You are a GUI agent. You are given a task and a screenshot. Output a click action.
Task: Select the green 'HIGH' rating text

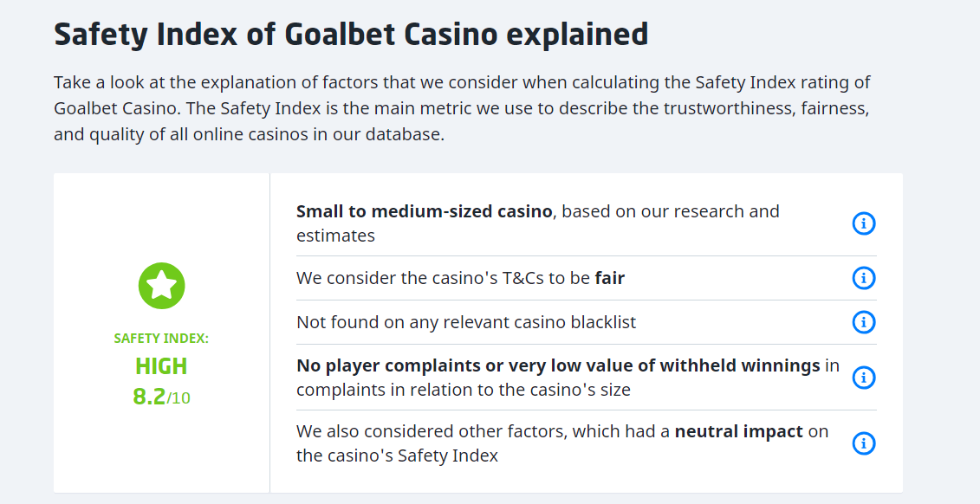pos(161,366)
